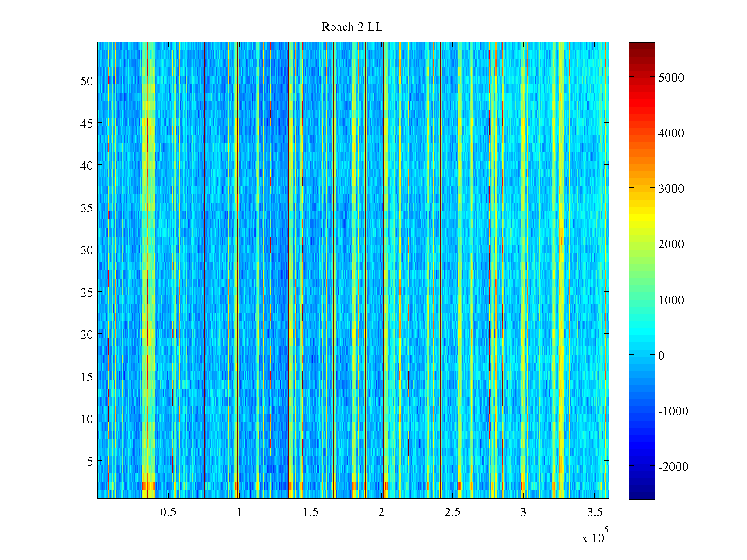Click the plot title 'Roach 2 LL'

352,27
